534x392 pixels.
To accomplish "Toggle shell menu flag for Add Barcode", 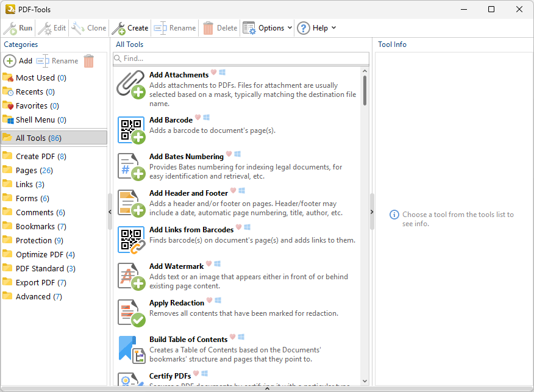I will click(207, 118).
